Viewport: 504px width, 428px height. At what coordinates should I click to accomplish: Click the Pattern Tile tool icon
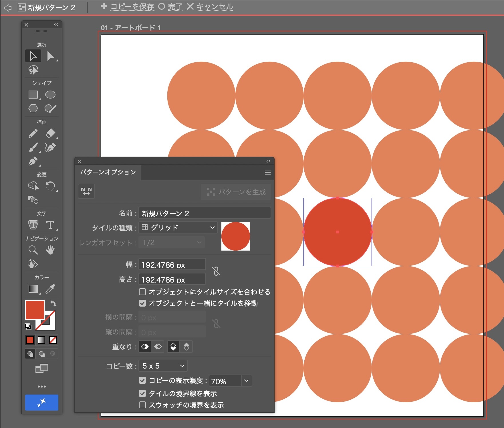point(86,191)
